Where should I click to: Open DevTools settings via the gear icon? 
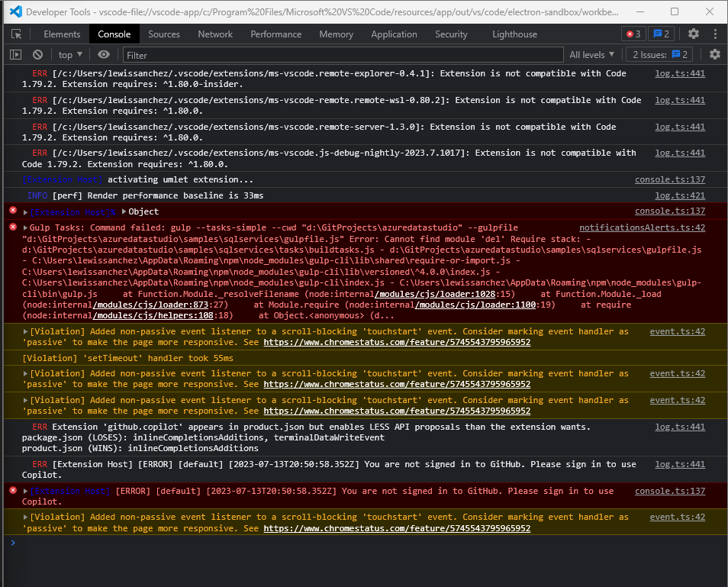coord(693,34)
